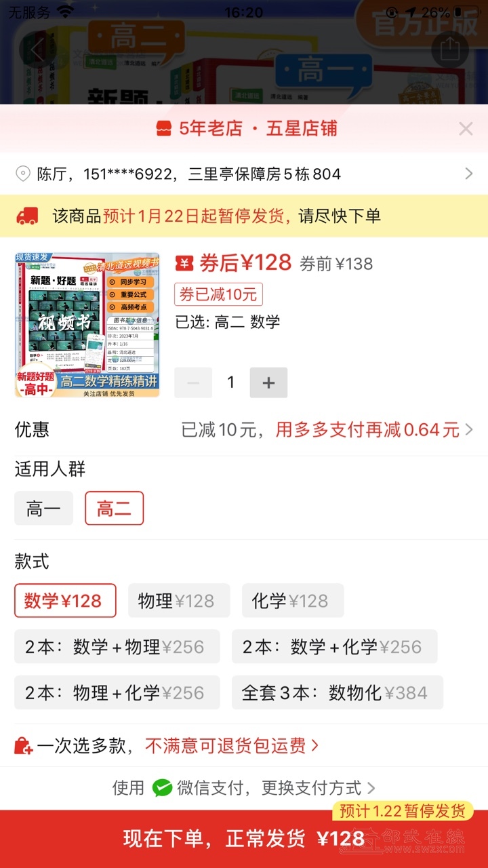Viewport: 488px width, 868px height.
Task: Select the 高一 grade option
Action: pyautogui.click(x=43, y=508)
